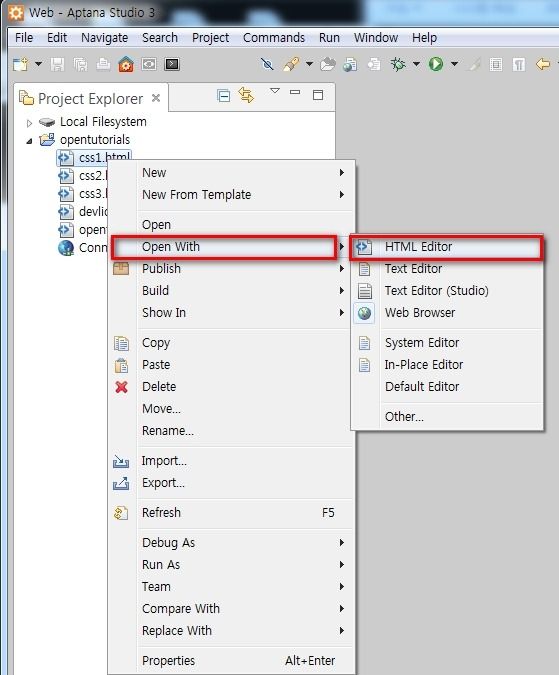559x675 pixels.
Task: Open the Debug dropdown arrow
Action: pyautogui.click(x=416, y=64)
